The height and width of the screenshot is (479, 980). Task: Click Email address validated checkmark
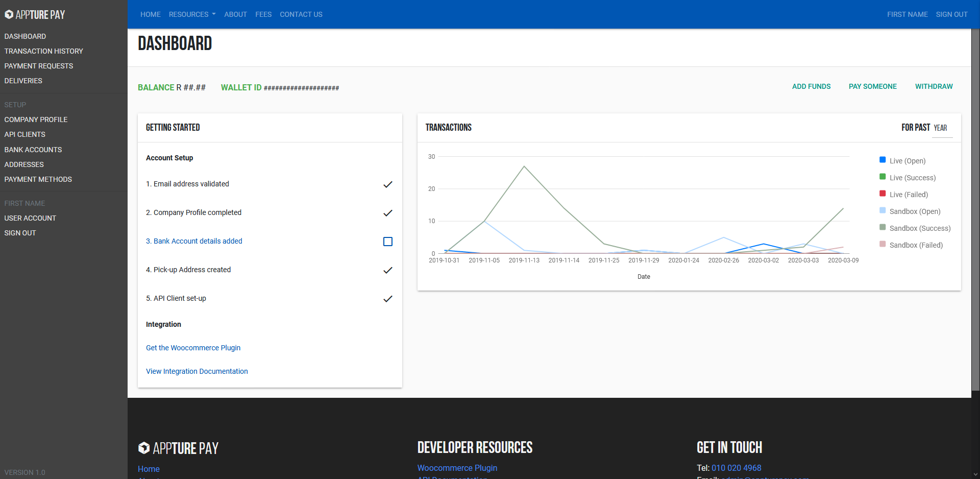[388, 184]
